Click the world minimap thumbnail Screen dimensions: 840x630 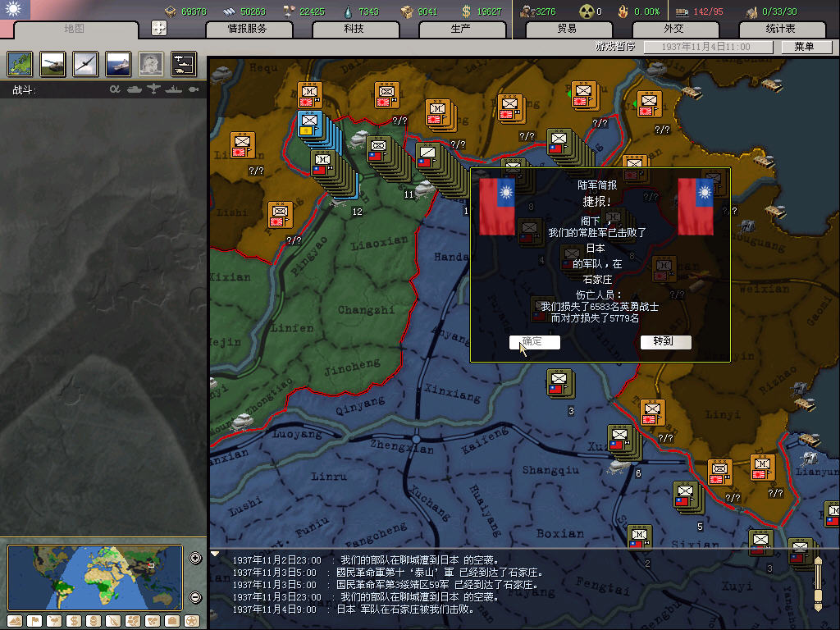[x=95, y=577]
